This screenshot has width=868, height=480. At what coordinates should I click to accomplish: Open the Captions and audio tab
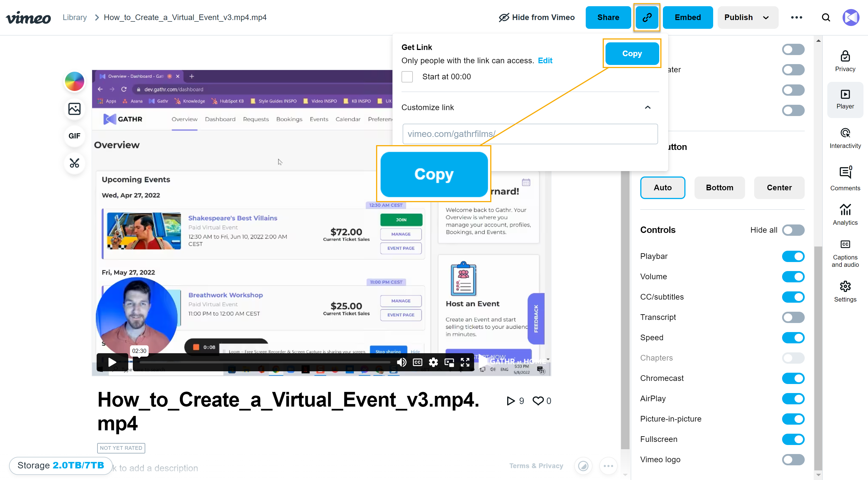845,254
